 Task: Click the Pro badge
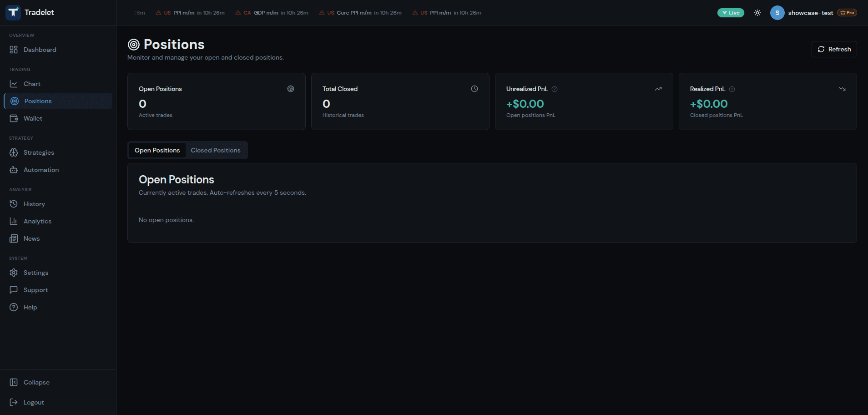click(847, 13)
